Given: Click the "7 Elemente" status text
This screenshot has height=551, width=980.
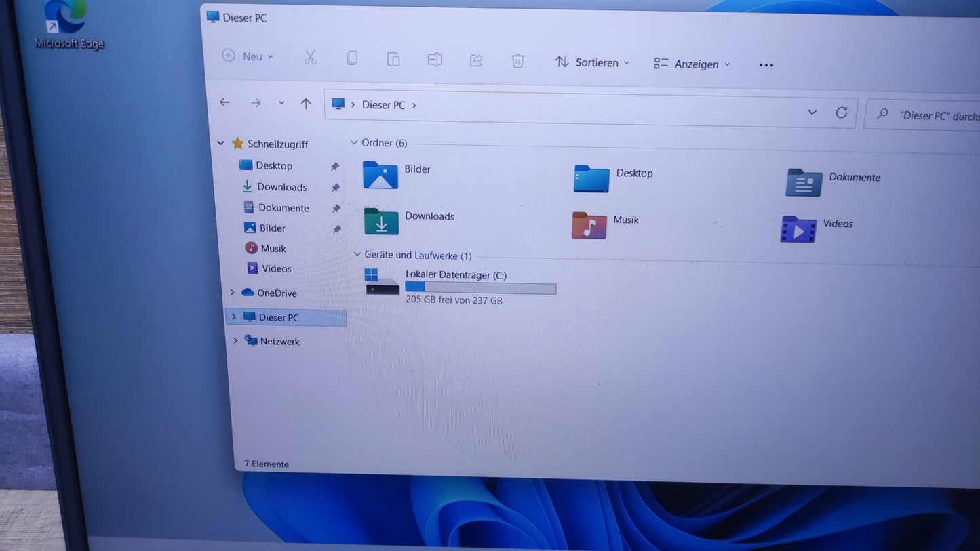Looking at the screenshot, I should point(267,464).
